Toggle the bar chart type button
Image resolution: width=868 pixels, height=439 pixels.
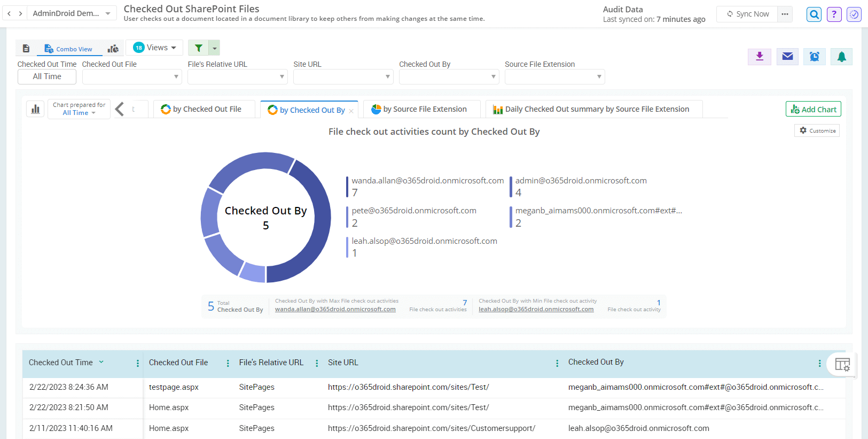click(x=35, y=109)
